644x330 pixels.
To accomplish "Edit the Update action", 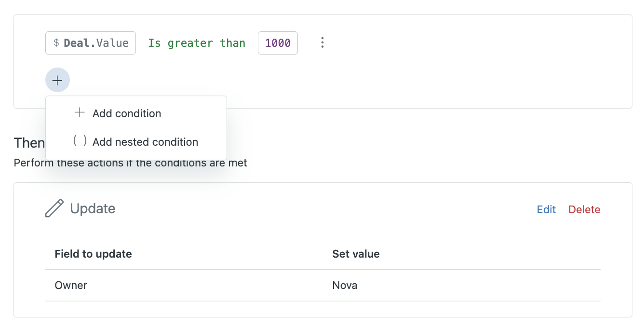I will (x=546, y=209).
